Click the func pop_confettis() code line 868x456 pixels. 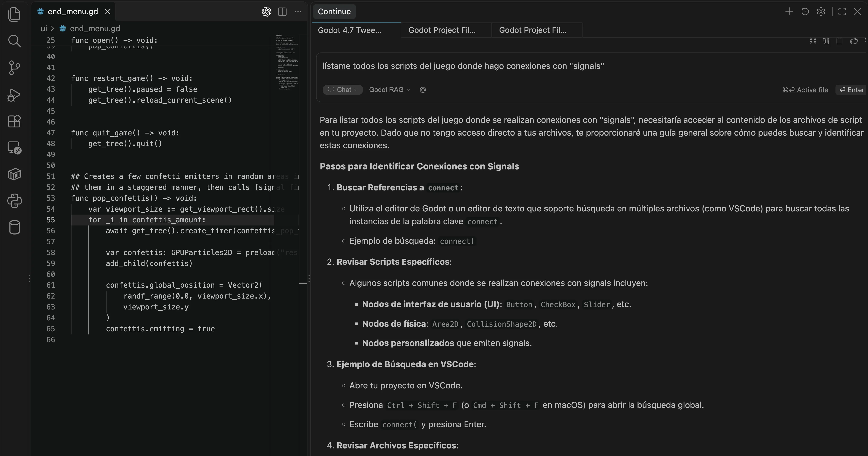[x=134, y=198]
